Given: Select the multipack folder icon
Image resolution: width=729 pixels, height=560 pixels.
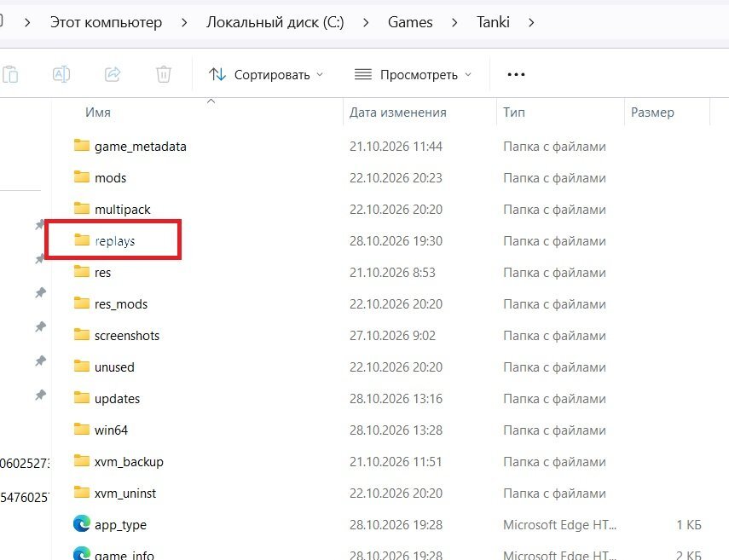Looking at the screenshot, I should point(82,209).
